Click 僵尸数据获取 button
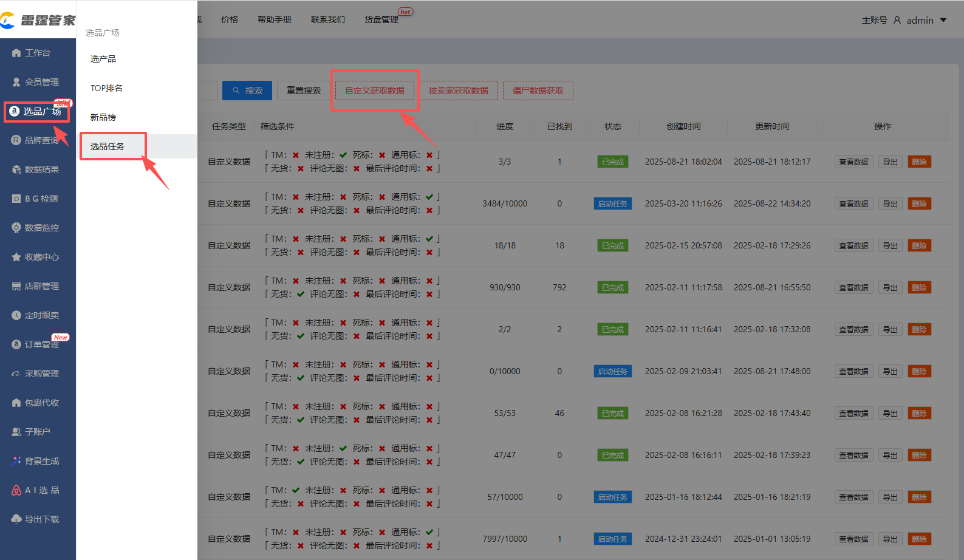 538,90
